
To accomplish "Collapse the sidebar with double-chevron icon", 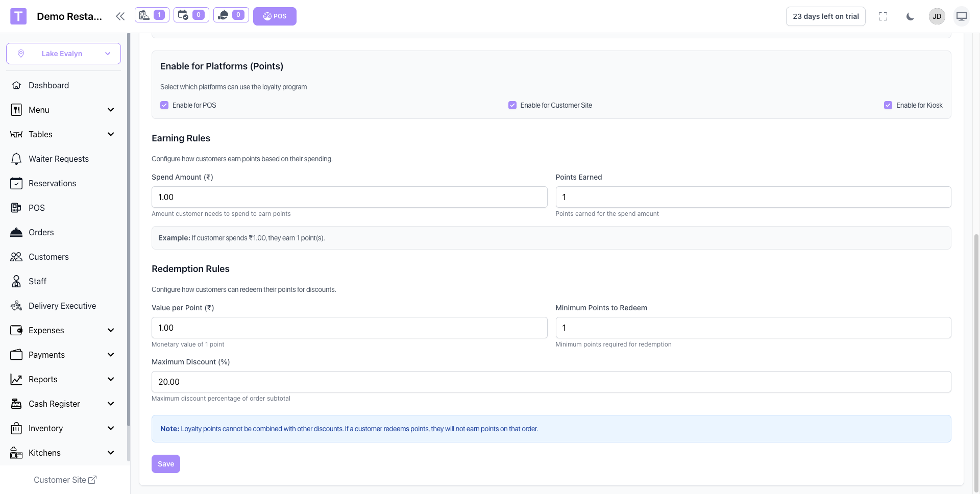I will (120, 16).
